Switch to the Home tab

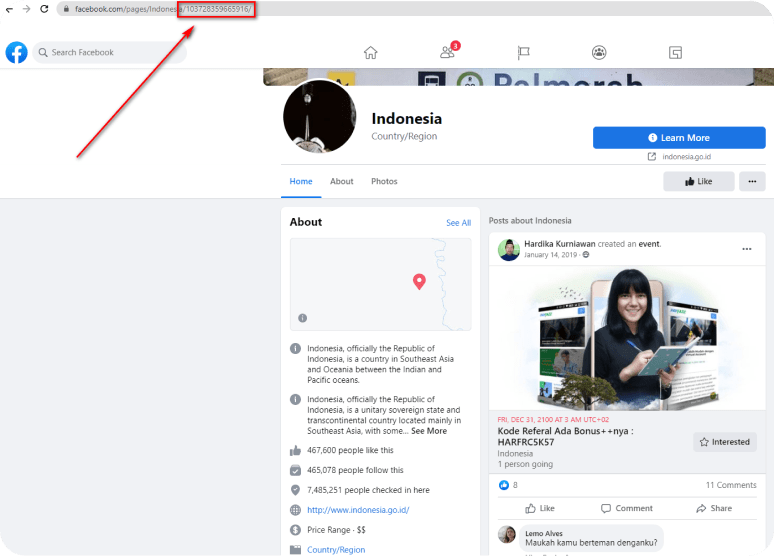pyautogui.click(x=301, y=181)
